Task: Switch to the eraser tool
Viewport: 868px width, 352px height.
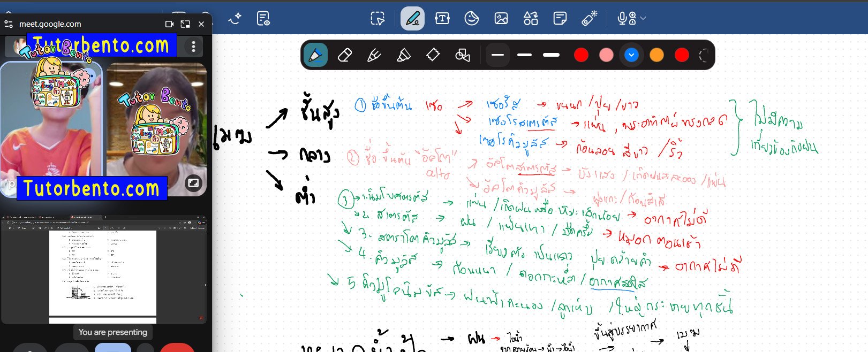Action: [x=345, y=55]
